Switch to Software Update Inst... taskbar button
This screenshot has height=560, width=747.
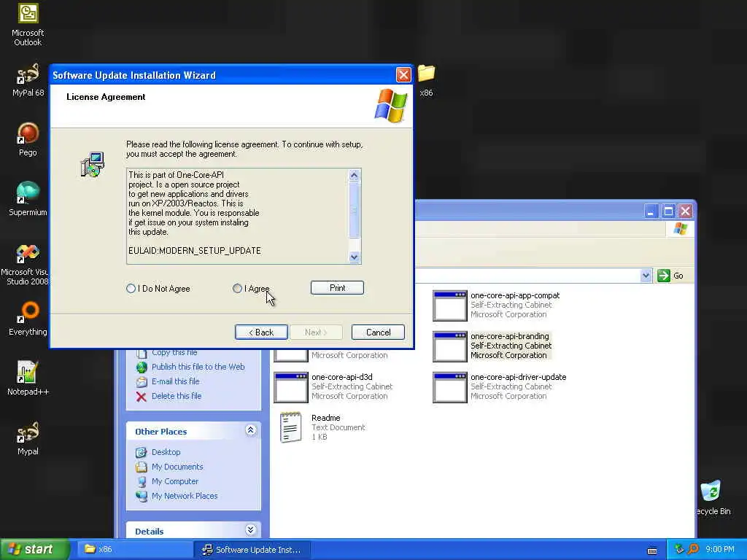tap(252, 550)
